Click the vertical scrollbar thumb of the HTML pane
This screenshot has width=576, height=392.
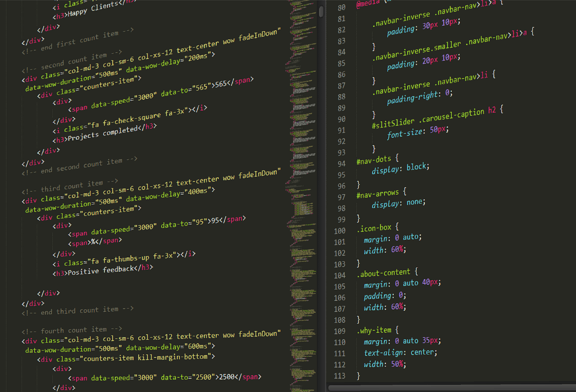point(321,12)
